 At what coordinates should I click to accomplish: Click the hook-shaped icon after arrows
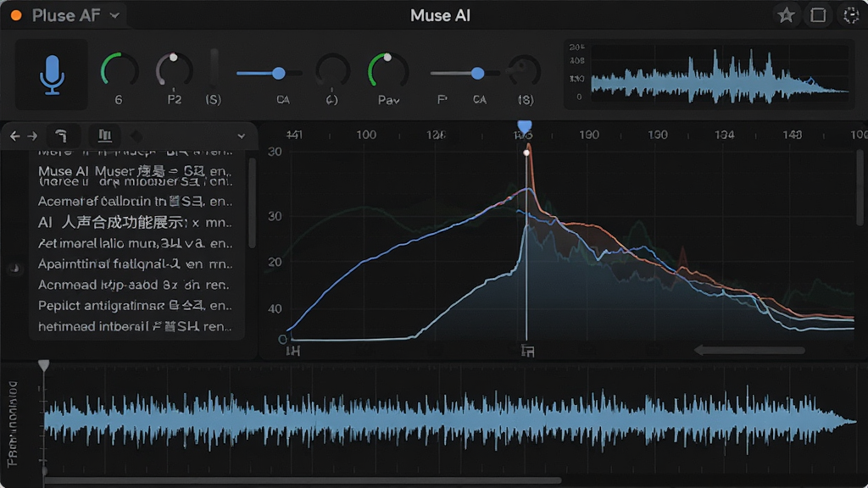[x=61, y=136]
